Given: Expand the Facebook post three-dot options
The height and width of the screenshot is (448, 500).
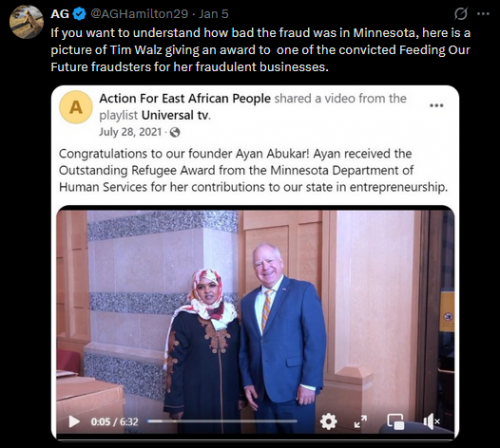Looking at the screenshot, I should [x=436, y=105].
